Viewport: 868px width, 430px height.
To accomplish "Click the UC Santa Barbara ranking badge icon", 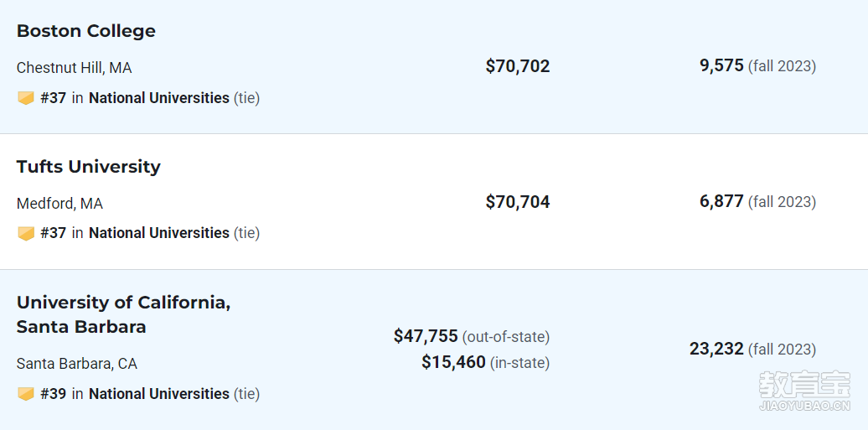I will tap(26, 394).
